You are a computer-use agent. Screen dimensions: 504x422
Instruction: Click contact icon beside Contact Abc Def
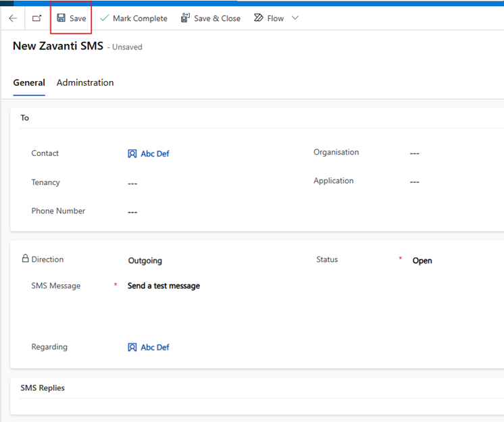point(132,154)
